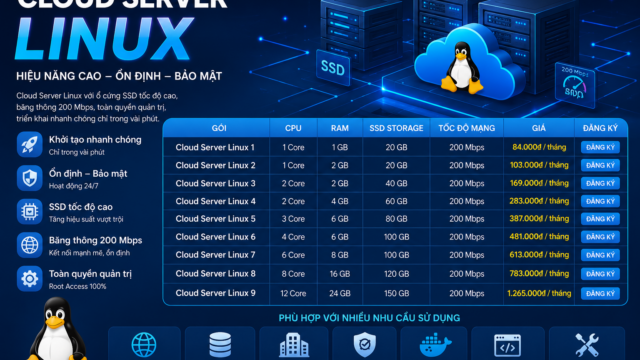
Task: Click ĐĂNG KÝ for Cloud Server Linux 8
Action: (600, 274)
